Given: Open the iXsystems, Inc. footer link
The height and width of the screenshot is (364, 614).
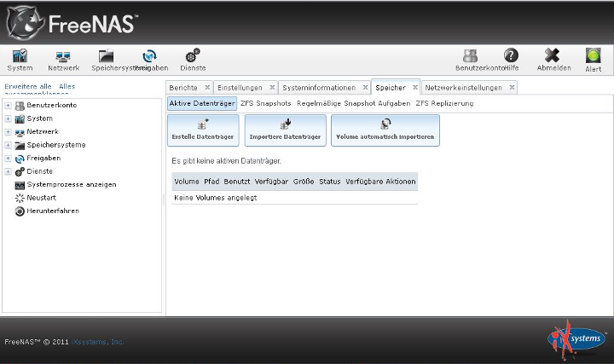Looking at the screenshot, I should 97,342.
